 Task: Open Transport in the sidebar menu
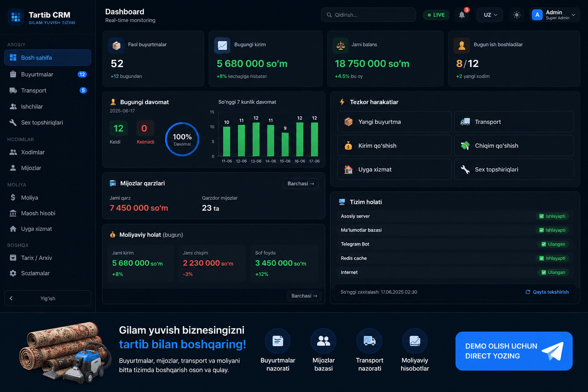(x=47, y=90)
